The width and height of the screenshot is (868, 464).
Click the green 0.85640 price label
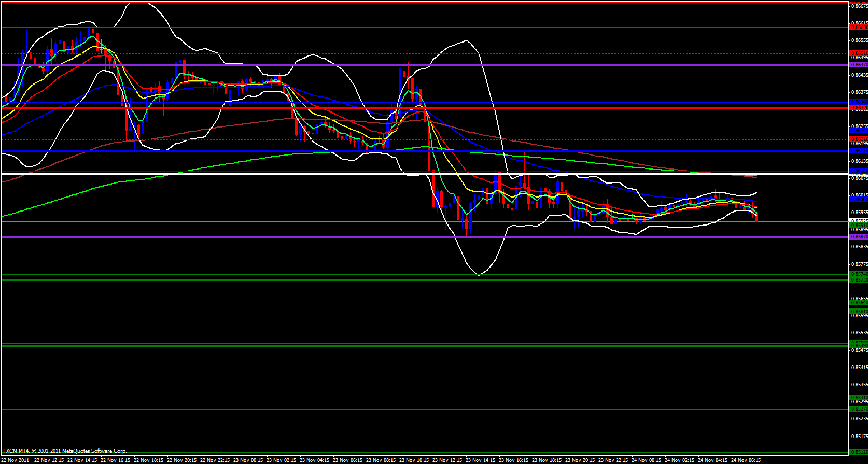(858, 303)
